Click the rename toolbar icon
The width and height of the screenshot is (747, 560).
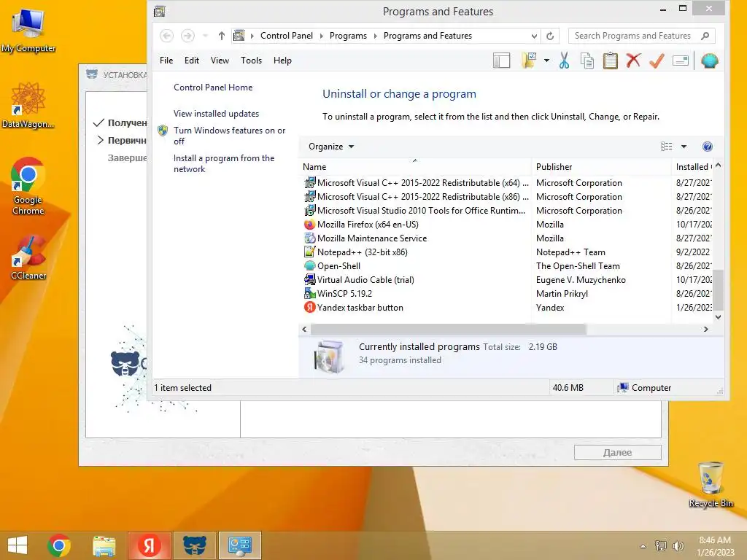(681, 61)
